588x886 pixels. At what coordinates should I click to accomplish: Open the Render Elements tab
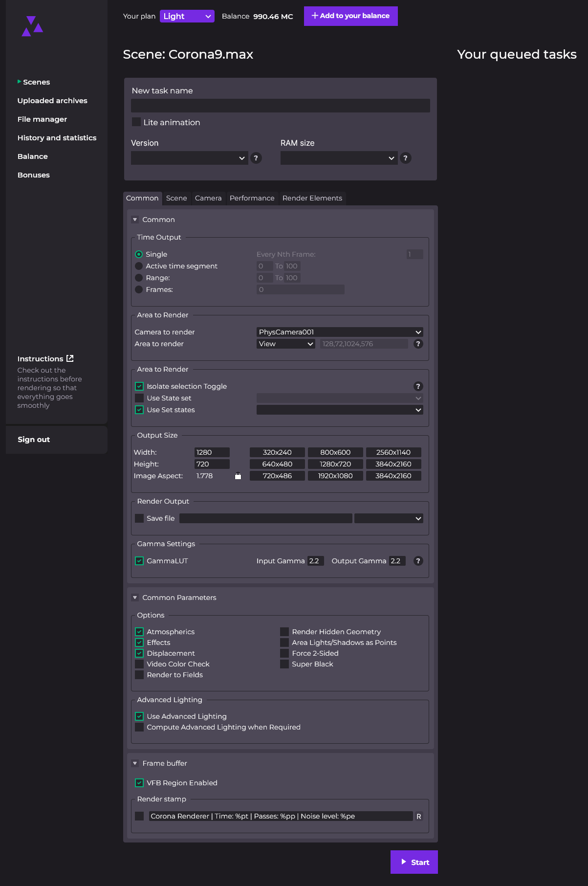pyautogui.click(x=312, y=198)
